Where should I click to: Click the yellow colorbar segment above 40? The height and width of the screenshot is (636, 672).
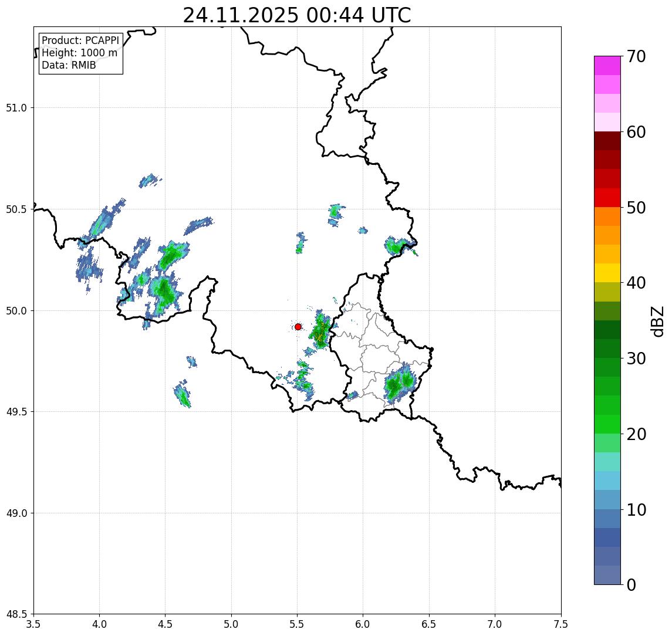pyautogui.click(x=607, y=273)
